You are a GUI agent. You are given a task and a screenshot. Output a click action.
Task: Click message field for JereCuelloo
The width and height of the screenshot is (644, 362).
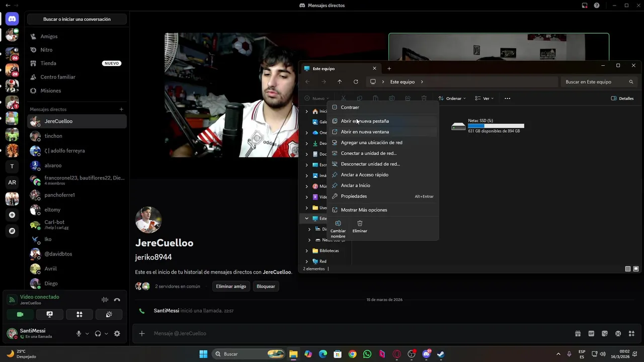point(360,333)
